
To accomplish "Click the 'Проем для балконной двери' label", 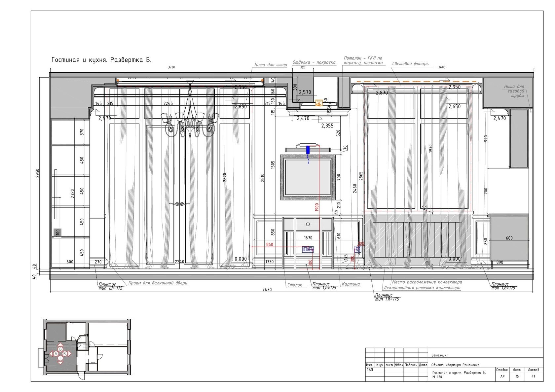I will click(x=158, y=283).
